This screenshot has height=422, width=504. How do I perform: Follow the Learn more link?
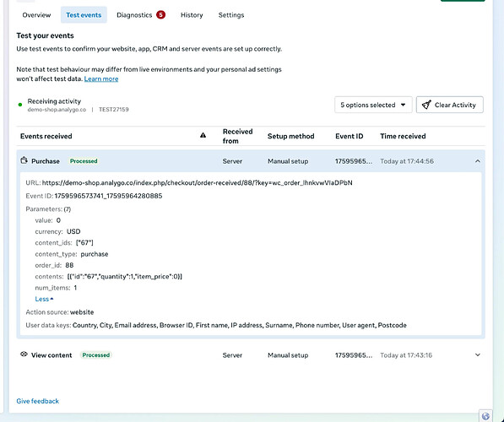101,78
